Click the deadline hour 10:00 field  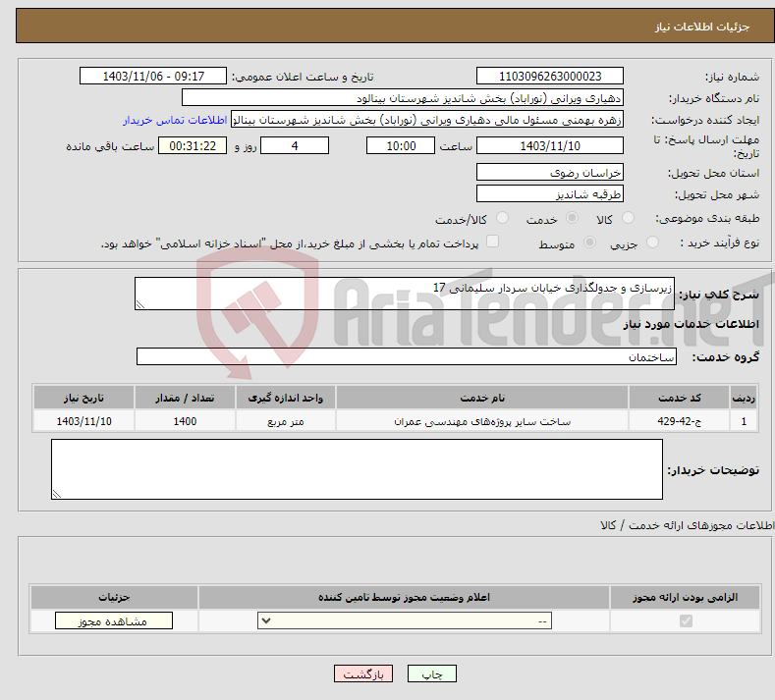click(401, 145)
